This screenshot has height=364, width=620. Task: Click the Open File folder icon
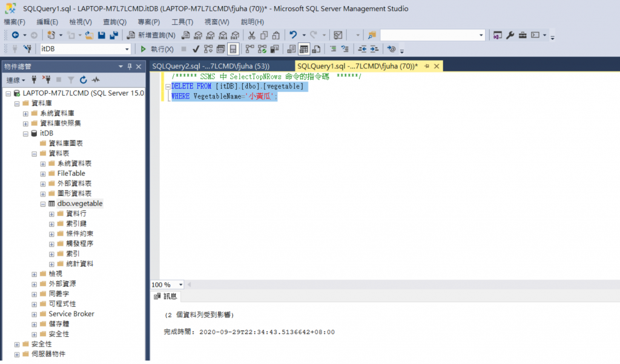pos(90,35)
